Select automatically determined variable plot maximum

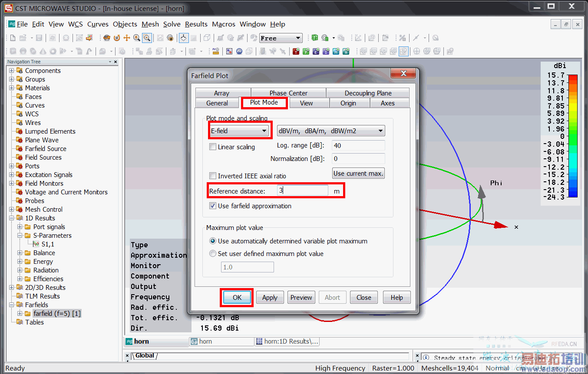pos(213,241)
